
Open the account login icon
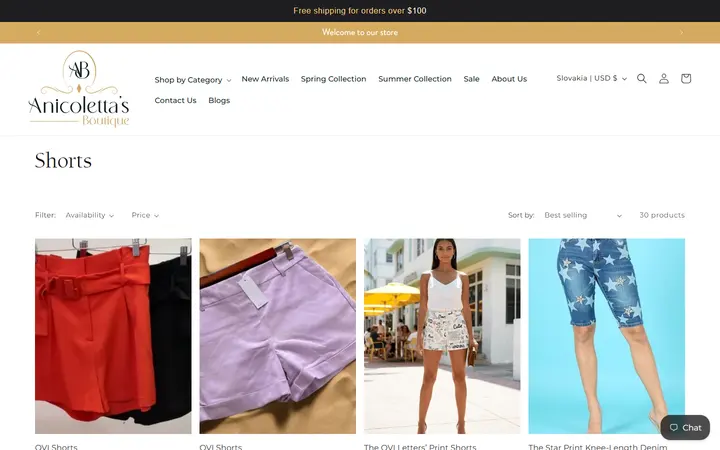(x=664, y=79)
